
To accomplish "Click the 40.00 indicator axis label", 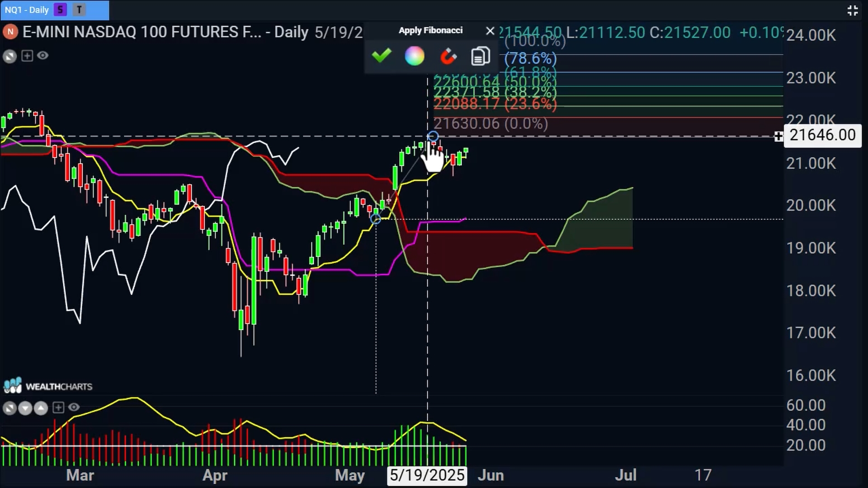I will point(806,425).
